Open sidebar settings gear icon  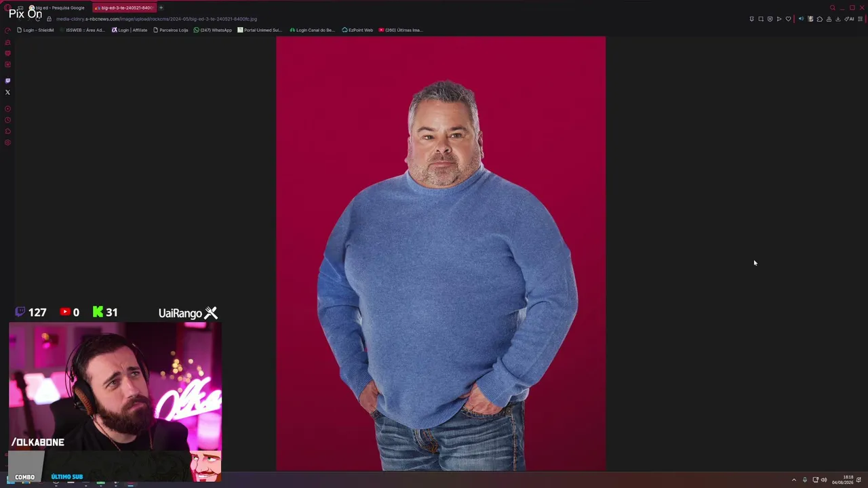[7, 142]
